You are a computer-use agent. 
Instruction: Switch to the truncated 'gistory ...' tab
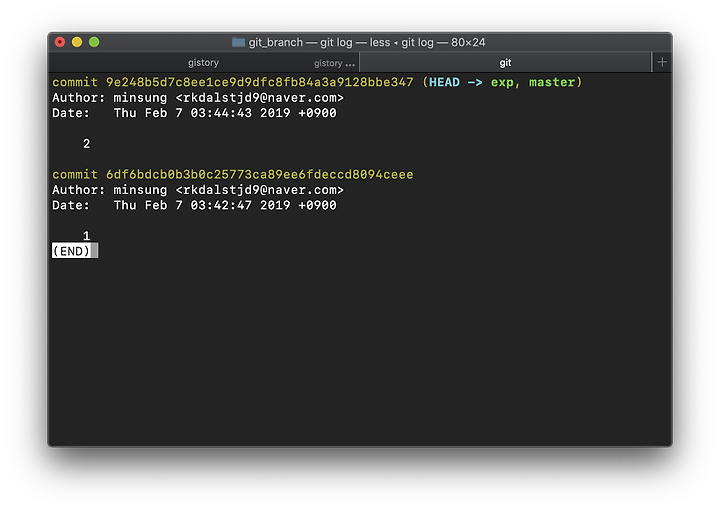pos(334,63)
